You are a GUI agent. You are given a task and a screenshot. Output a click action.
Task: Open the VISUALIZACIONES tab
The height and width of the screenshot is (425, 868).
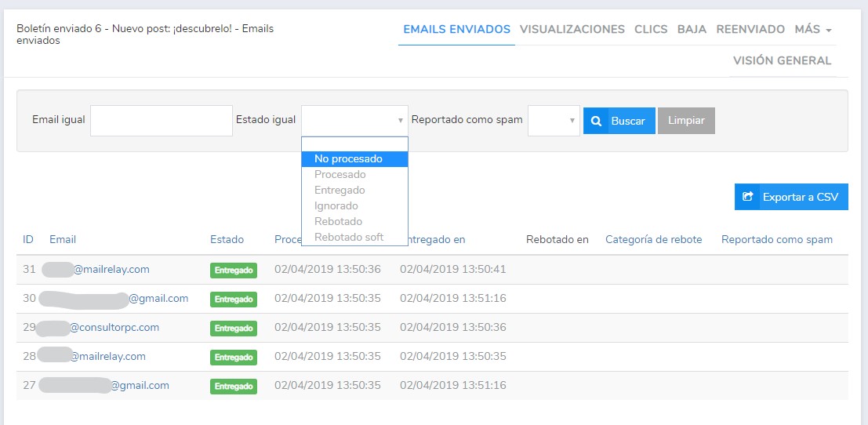point(572,29)
